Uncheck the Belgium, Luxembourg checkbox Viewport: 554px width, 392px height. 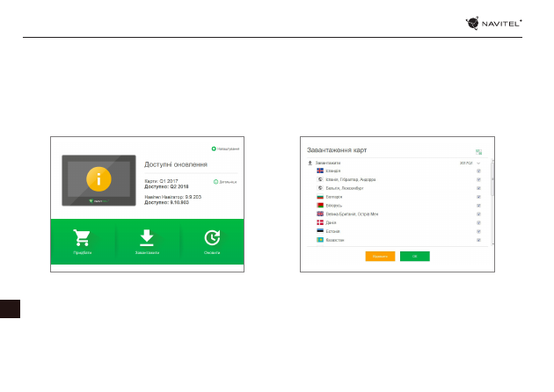(x=478, y=188)
